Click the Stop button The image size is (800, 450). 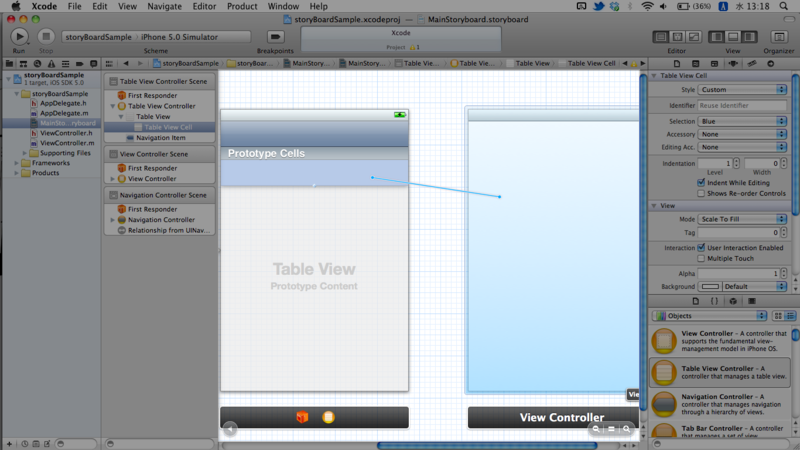point(46,37)
